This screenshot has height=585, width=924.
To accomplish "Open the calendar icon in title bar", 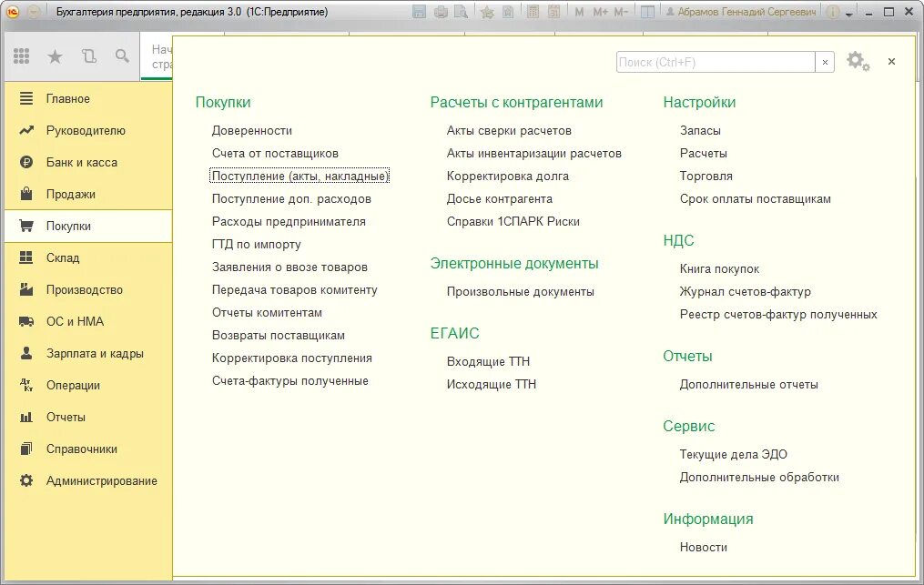I will pyautogui.click(x=553, y=12).
